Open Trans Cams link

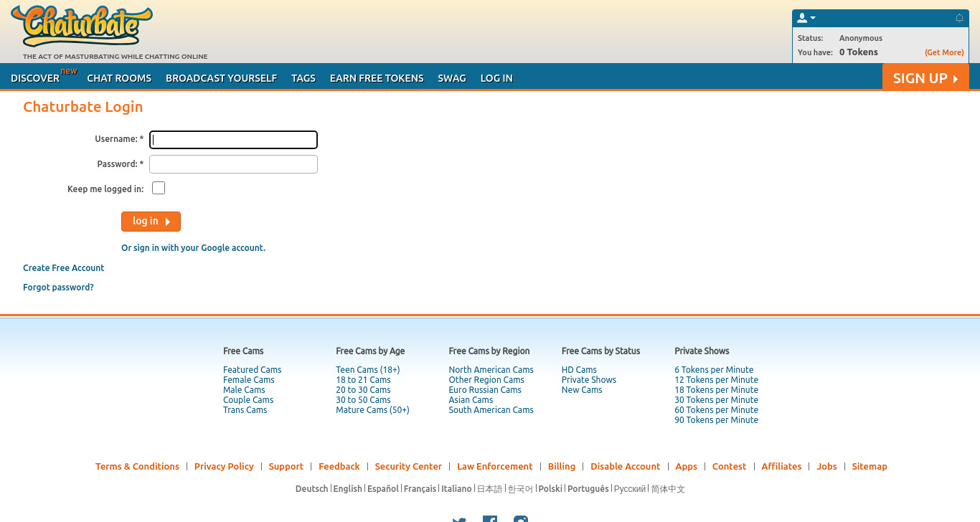pos(245,410)
